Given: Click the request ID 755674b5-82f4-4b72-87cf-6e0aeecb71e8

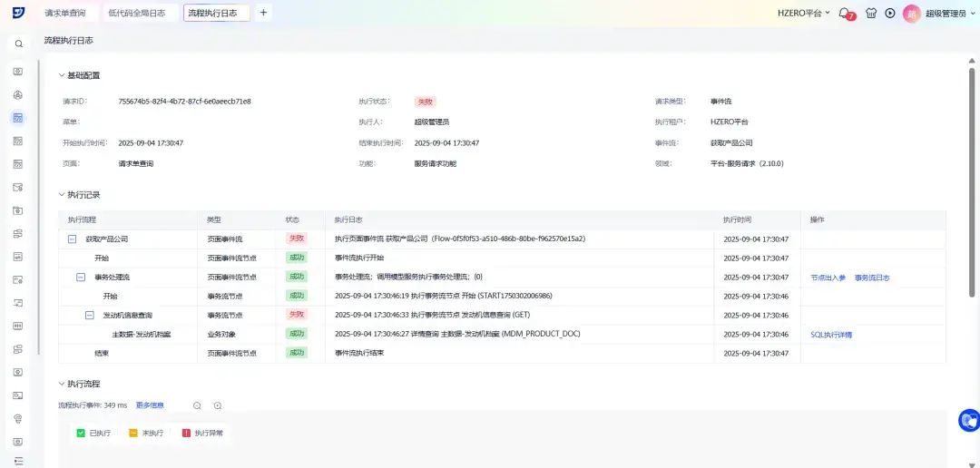Looking at the screenshot, I should tap(184, 102).
